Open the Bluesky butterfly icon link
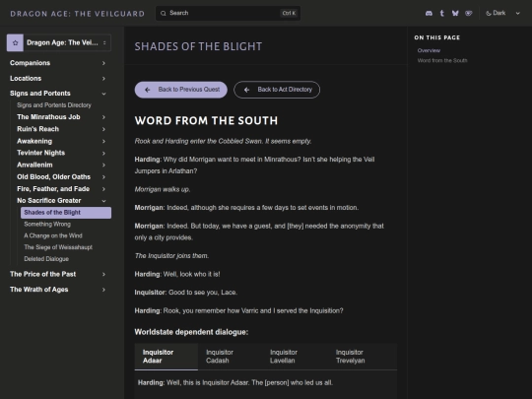Viewport: 532px width, 399px height. [x=455, y=13]
